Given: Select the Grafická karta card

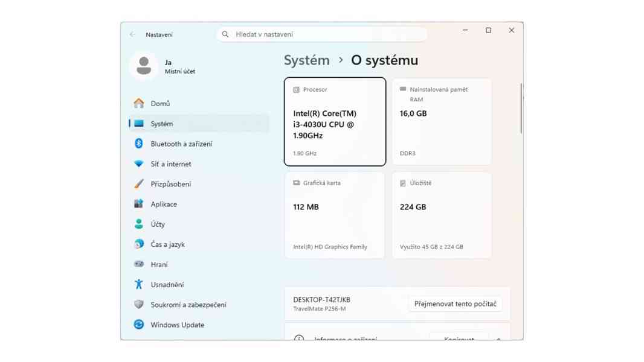Looking at the screenshot, I should (335, 215).
